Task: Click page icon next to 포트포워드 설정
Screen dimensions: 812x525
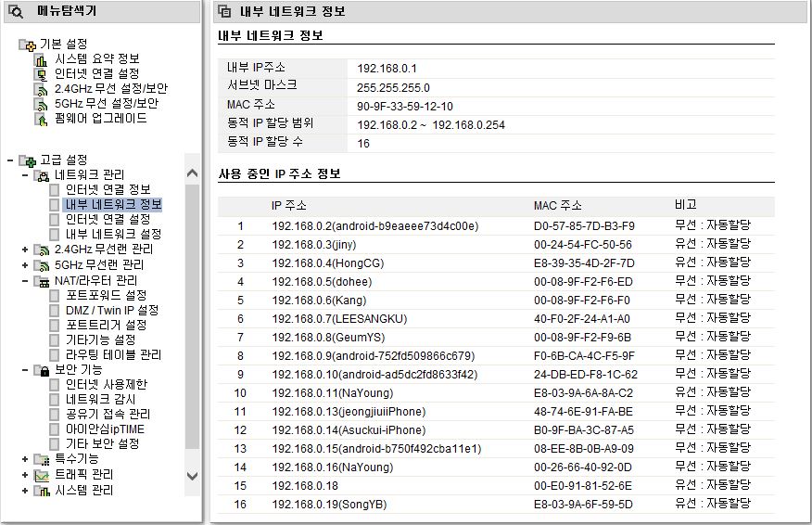Action: 55,295
